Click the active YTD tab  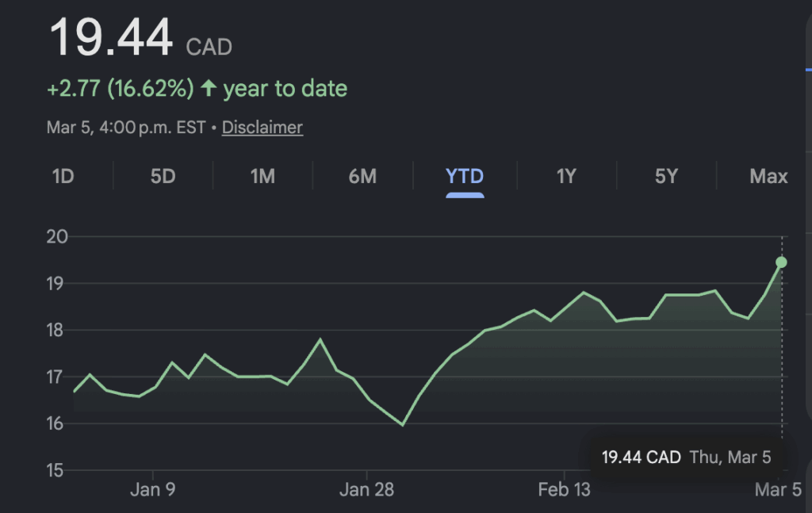coord(465,176)
